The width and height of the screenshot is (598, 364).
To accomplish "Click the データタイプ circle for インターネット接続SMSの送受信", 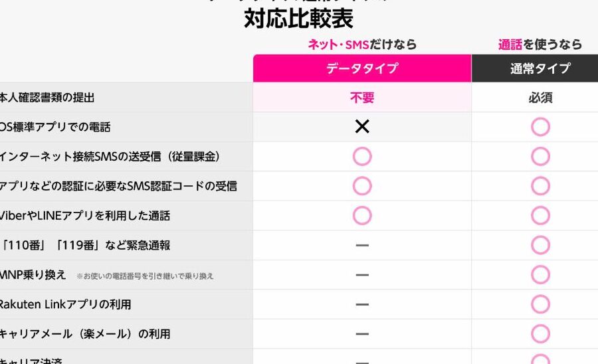I will tap(362, 157).
